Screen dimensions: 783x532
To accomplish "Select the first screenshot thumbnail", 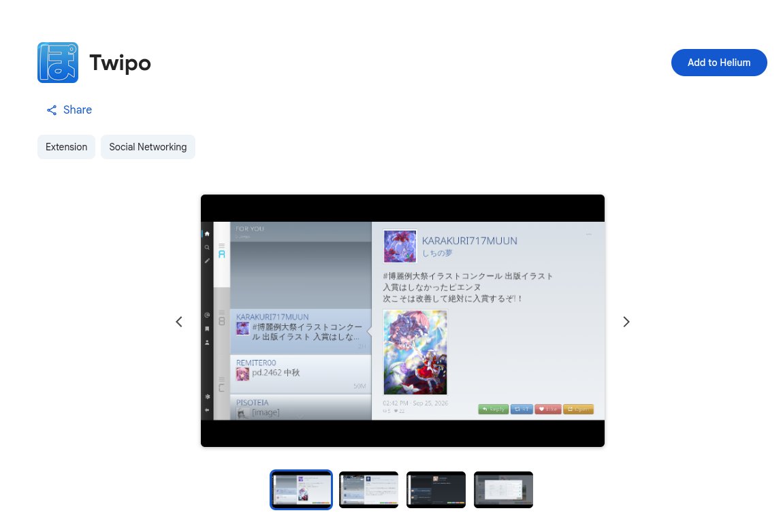I will coord(301,490).
